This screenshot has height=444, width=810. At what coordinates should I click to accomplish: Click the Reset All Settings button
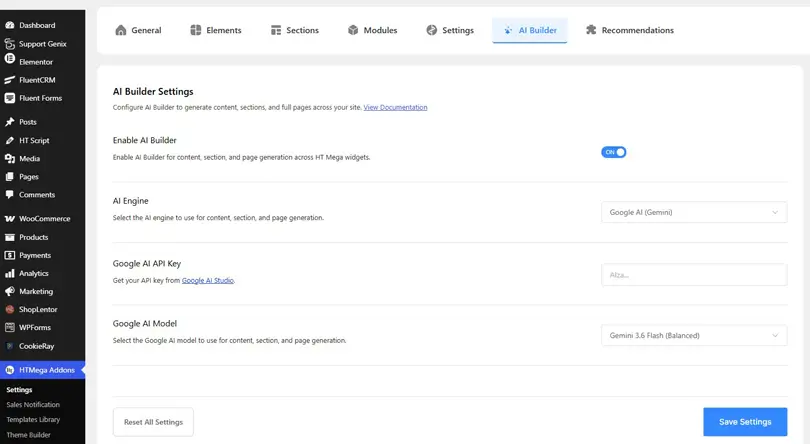[x=153, y=422]
